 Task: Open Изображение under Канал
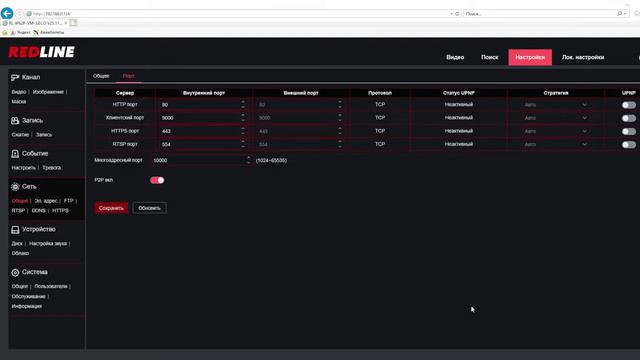48,92
